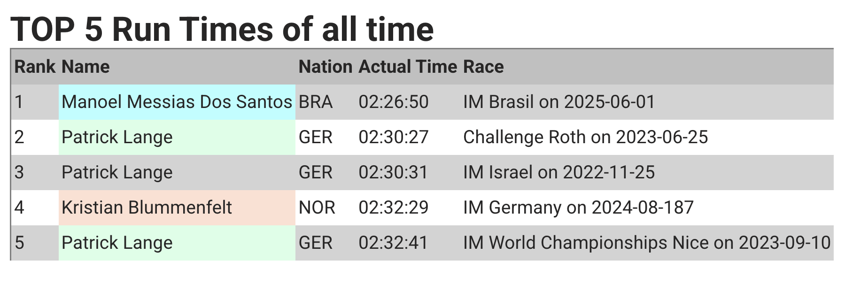The height and width of the screenshot is (292, 868).
Task: Click the Nation column header
Action: coord(325,67)
